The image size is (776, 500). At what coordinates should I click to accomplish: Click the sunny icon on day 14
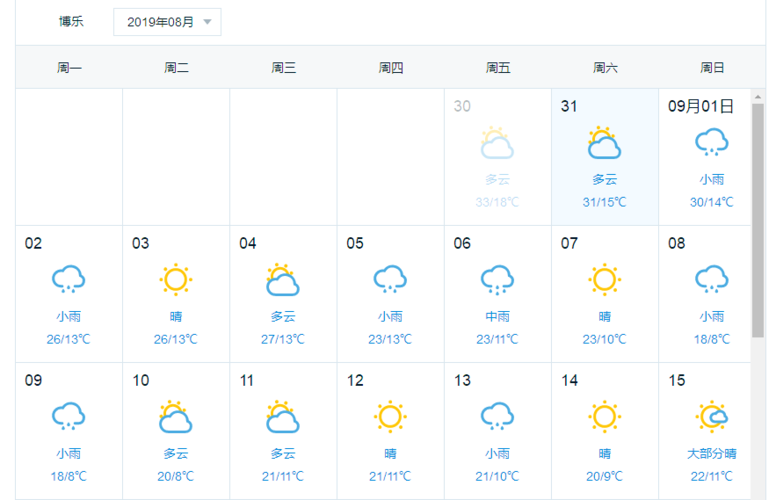click(x=604, y=416)
